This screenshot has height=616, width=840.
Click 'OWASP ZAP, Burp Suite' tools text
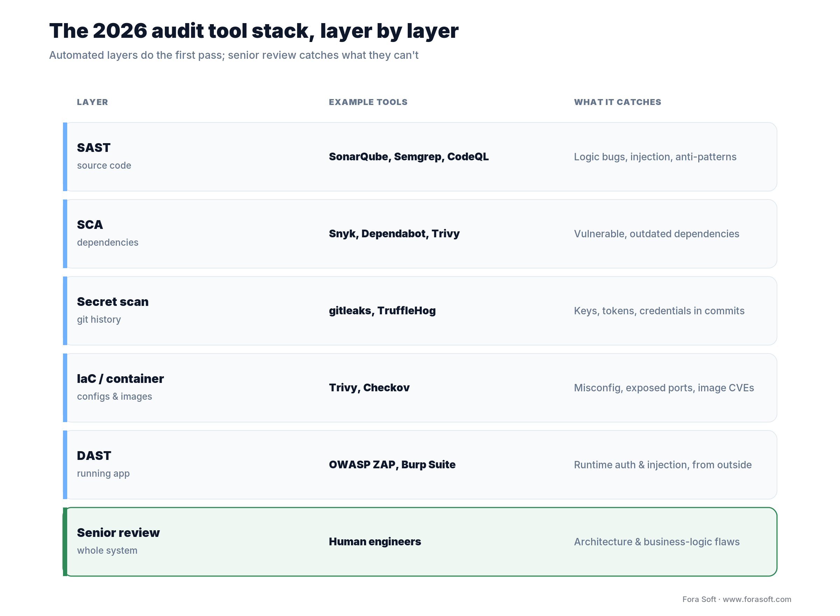392,464
